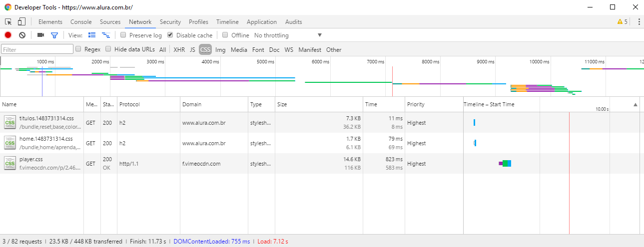Viewport: 644px width, 247px height.
Task: Click the Timeline – Start Time header
Action: click(489, 104)
